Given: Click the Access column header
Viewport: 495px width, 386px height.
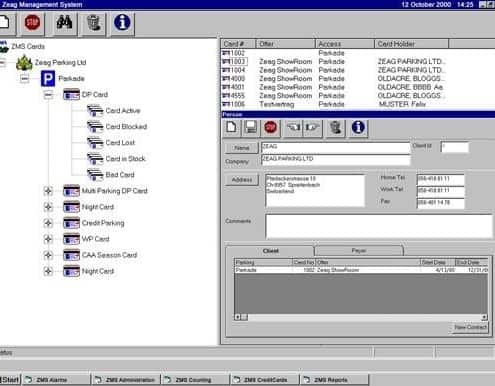Looking at the screenshot, I should [345, 44].
